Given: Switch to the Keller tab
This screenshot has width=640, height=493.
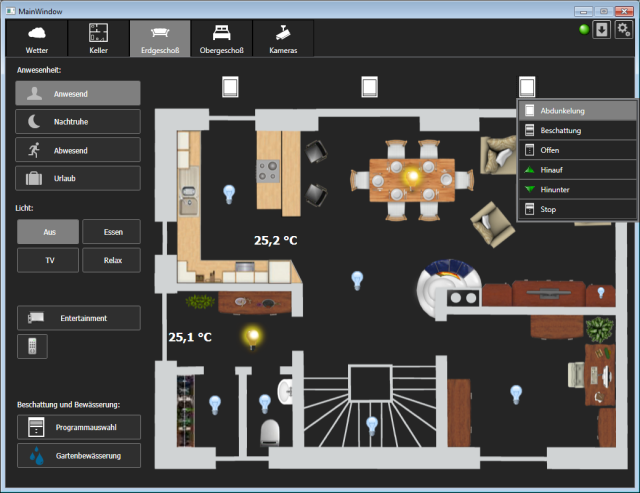Looking at the screenshot, I should pyautogui.click(x=98, y=38).
